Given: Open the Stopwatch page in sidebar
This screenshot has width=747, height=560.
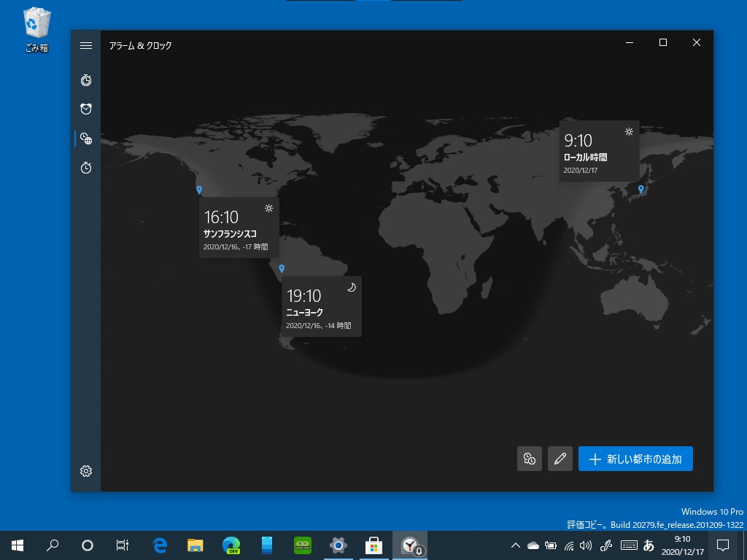Looking at the screenshot, I should (86, 168).
